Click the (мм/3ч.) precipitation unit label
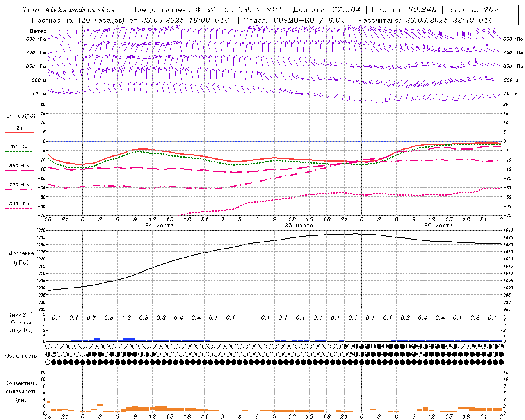 pos(21,315)
